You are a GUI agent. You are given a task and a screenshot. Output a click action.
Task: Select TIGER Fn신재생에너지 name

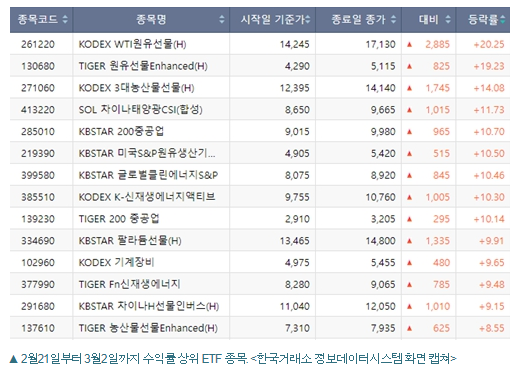tap(129, 284)
